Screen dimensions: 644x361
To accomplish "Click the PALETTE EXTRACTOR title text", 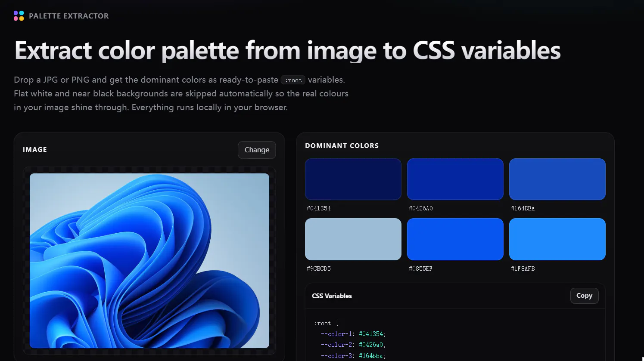I will pyautogui.click(x=69, y=16).
